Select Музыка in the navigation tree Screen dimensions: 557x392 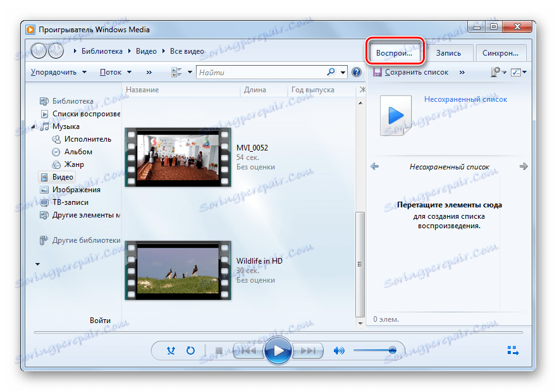pyautogui.click(x=66, y=126)
